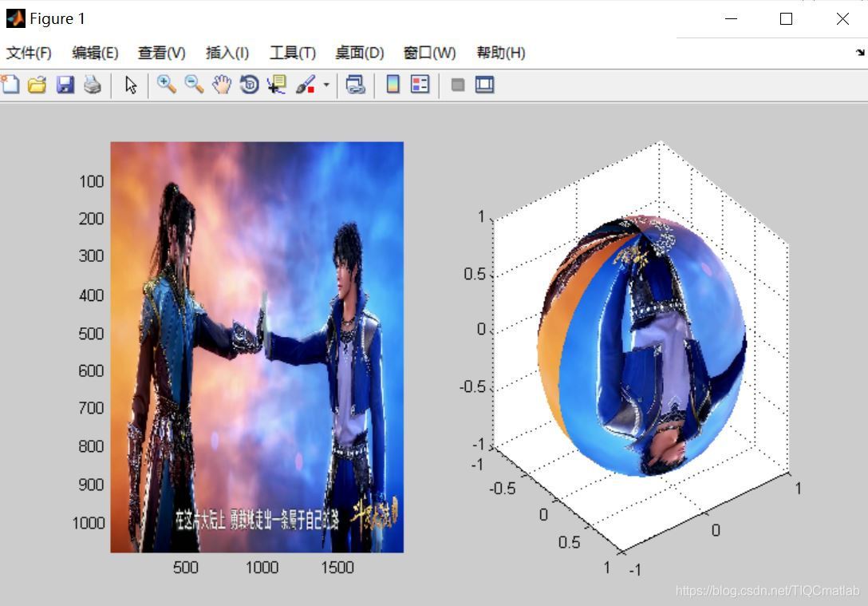Screen dimensions: 868x606
Task: Select the Edit Plot arrow tool
Action: [x=131, y=85]
